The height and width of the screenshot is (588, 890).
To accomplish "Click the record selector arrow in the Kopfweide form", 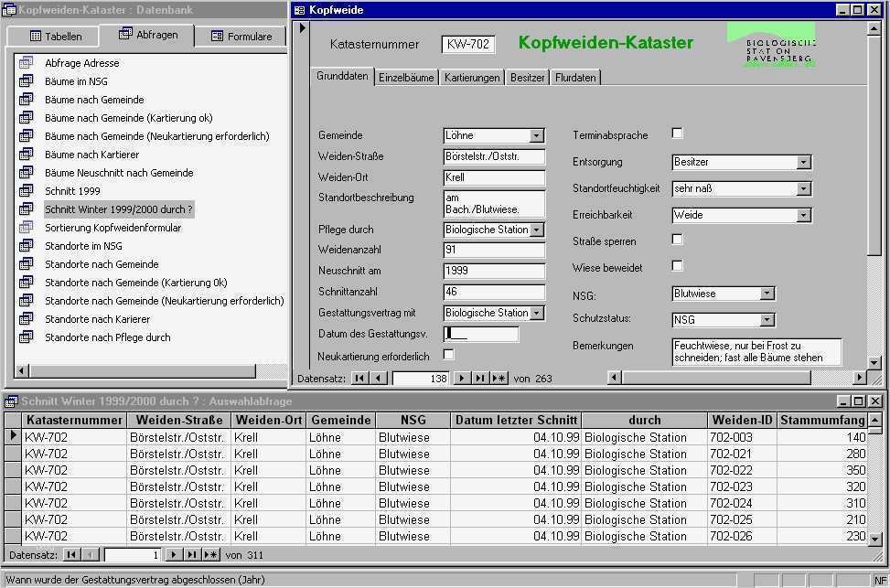I will [302, 27].
